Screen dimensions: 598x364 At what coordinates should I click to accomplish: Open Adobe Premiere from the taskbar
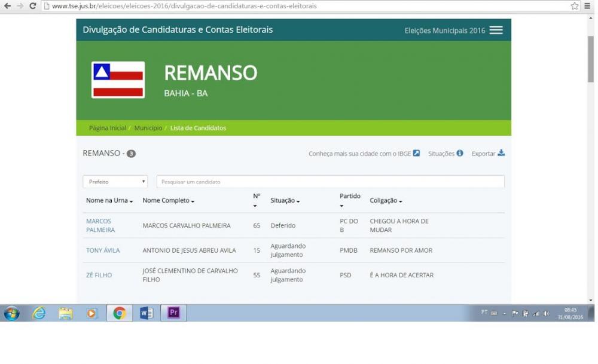[173, 313]
